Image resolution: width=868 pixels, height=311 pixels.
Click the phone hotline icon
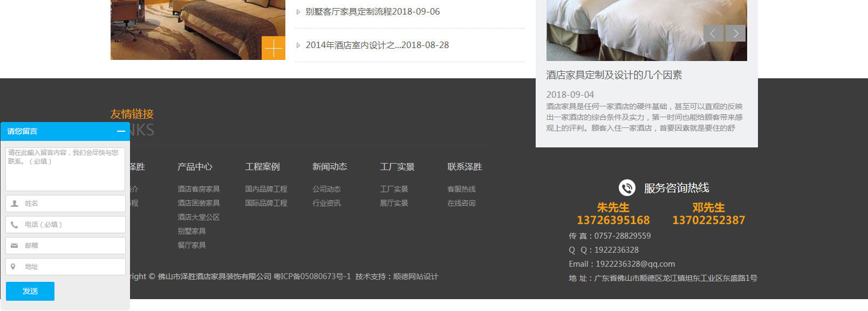(627, 188)
